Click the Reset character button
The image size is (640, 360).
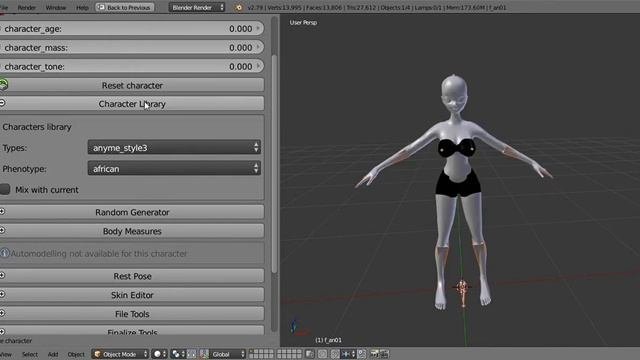pyautogui.click(x=132, y=85)
